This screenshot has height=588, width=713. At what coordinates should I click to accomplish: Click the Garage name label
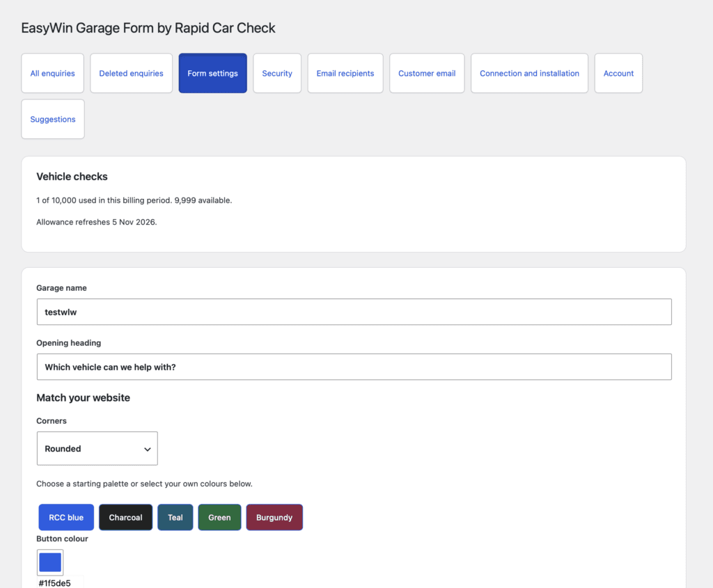point(61,288)
